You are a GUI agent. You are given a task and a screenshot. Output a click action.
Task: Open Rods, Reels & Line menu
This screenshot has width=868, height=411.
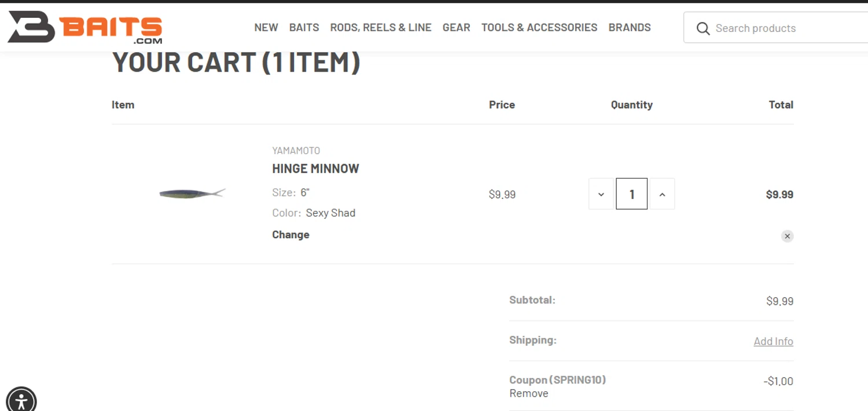coord(381,28)
